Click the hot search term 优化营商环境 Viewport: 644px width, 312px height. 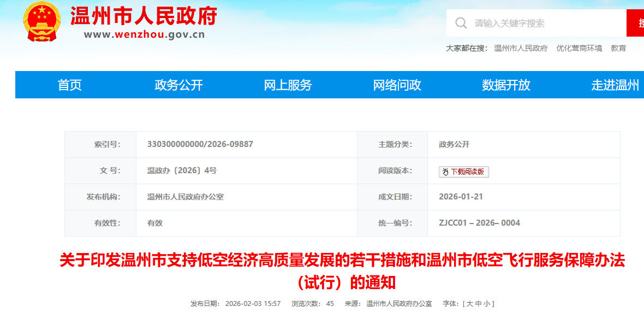click(x=579, y=48)
